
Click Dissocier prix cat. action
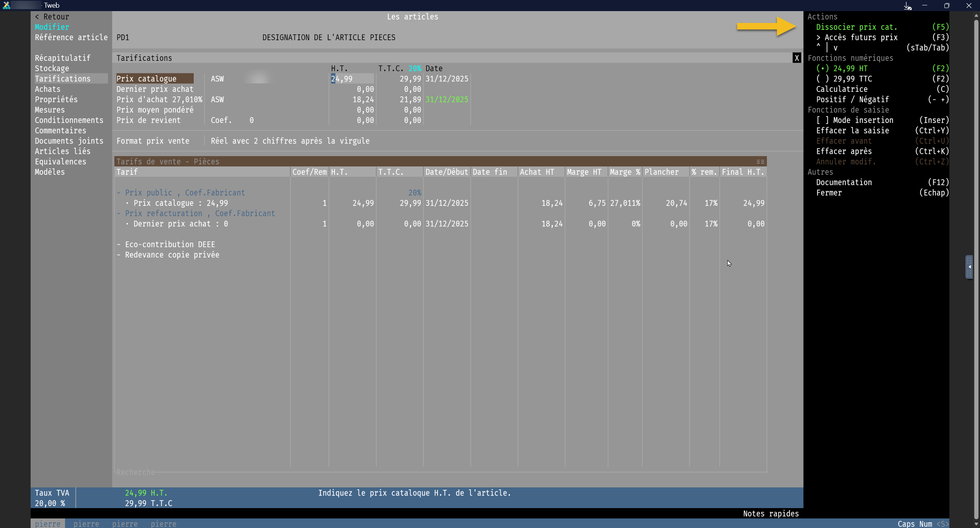[856, 27]
